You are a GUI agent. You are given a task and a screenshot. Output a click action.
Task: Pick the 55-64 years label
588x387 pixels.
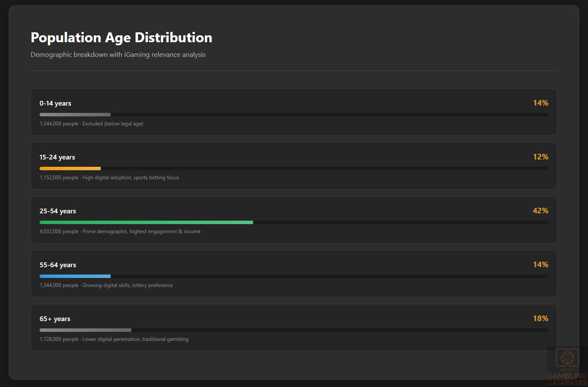[58, 265]
